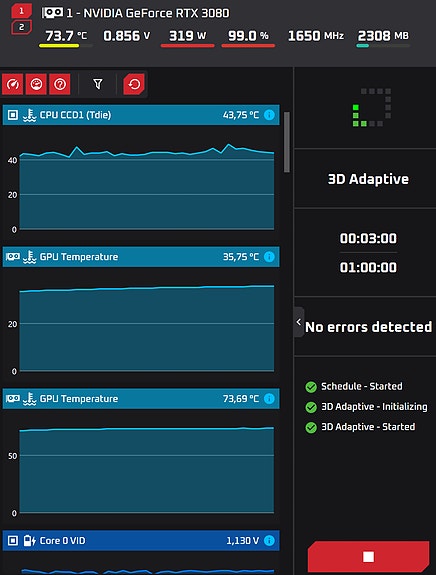Click CPU chip icon in CPU CCD1 header
The height and width of the screenshot is (575, 436).
point(13,115)
